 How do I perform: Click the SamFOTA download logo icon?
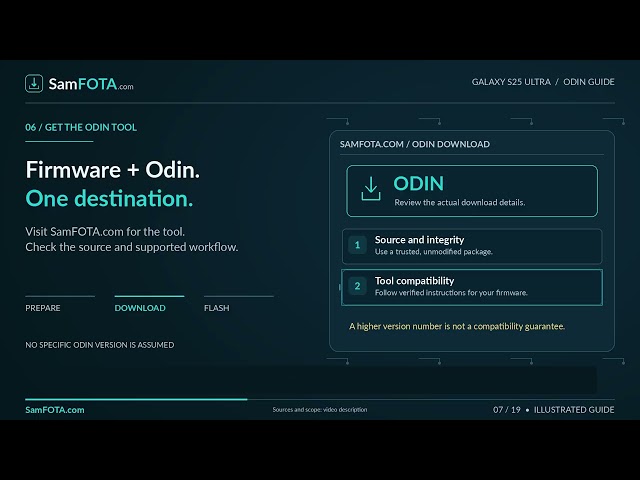click(34, 84)
